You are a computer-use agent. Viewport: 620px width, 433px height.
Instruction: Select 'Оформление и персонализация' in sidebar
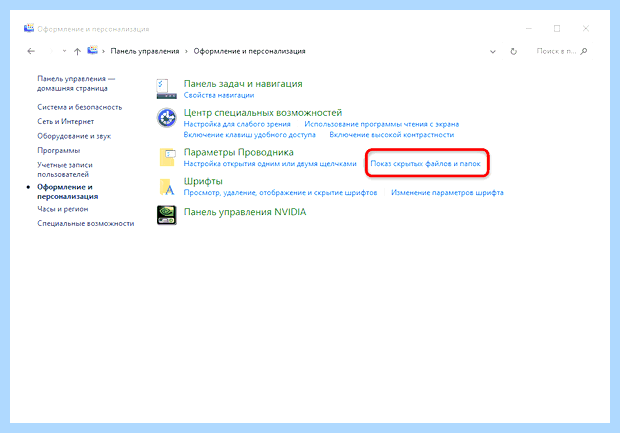68,191
